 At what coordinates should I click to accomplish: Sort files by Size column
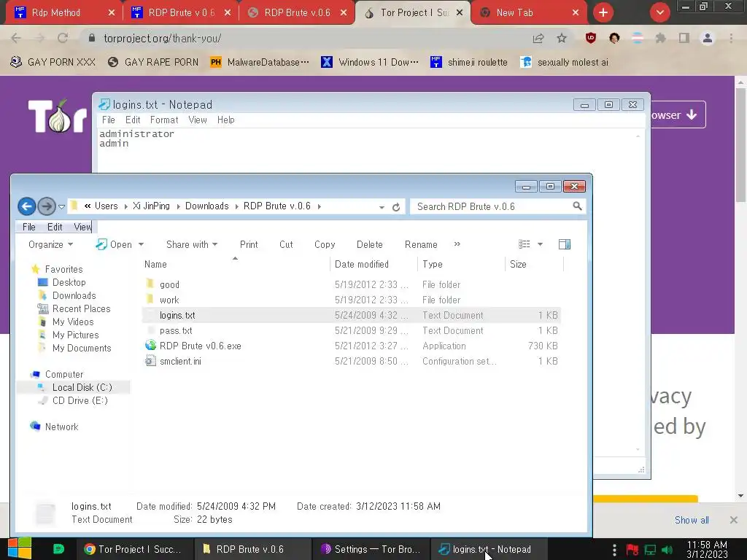(x=533, y=264)
